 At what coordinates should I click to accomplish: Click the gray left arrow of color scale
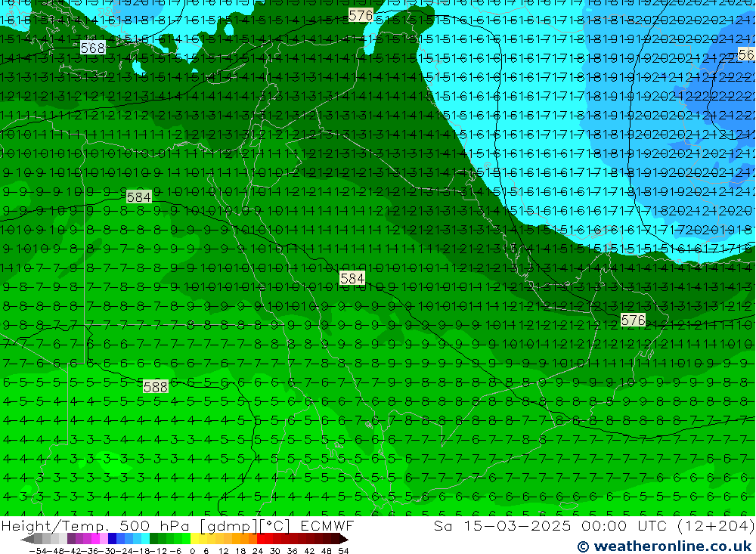click(27, 539)
